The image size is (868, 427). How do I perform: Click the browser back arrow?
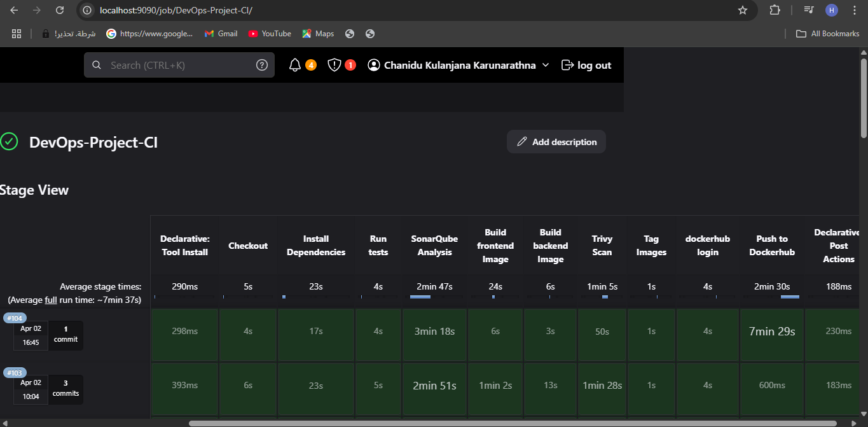point(14,10)
